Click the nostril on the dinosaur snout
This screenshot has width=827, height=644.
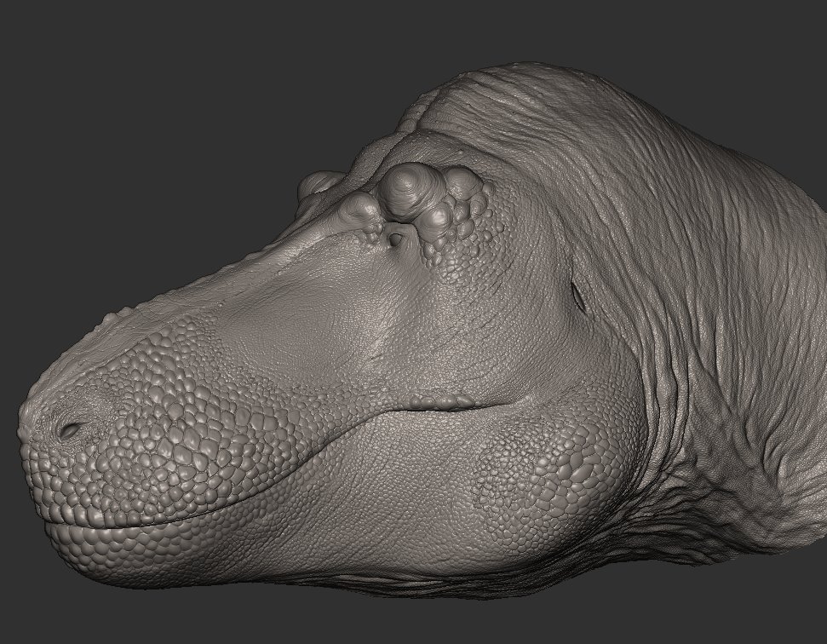70,430
